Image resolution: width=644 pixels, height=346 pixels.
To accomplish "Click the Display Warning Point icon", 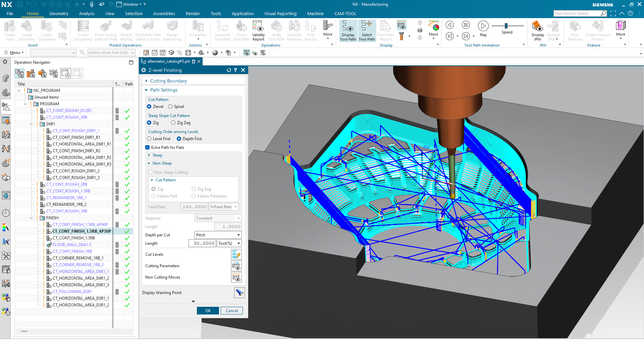I will (239, 293).
